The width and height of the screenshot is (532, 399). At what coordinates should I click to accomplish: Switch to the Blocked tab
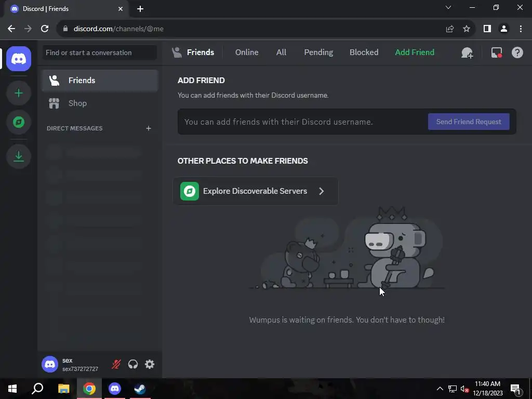click(x=364, y=52)
